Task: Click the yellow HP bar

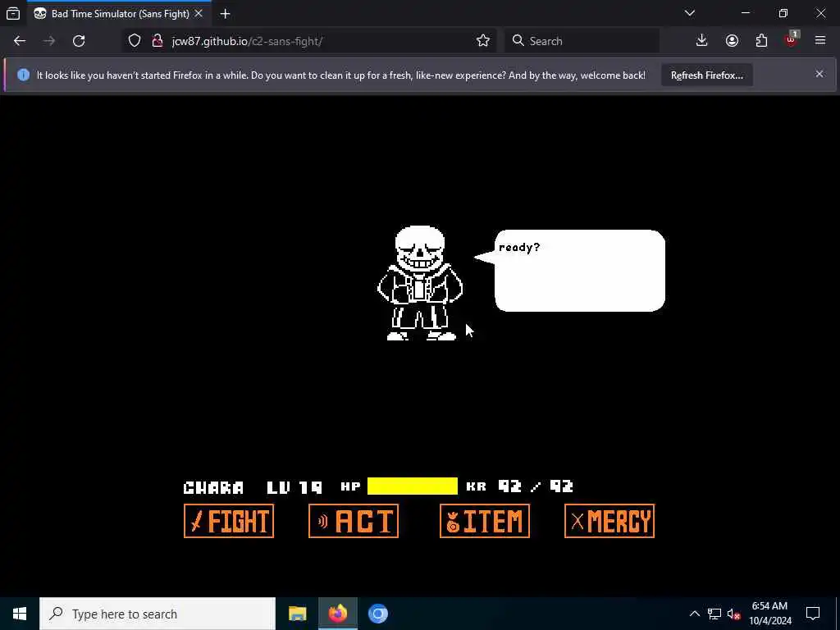Action: coord(413,486)
